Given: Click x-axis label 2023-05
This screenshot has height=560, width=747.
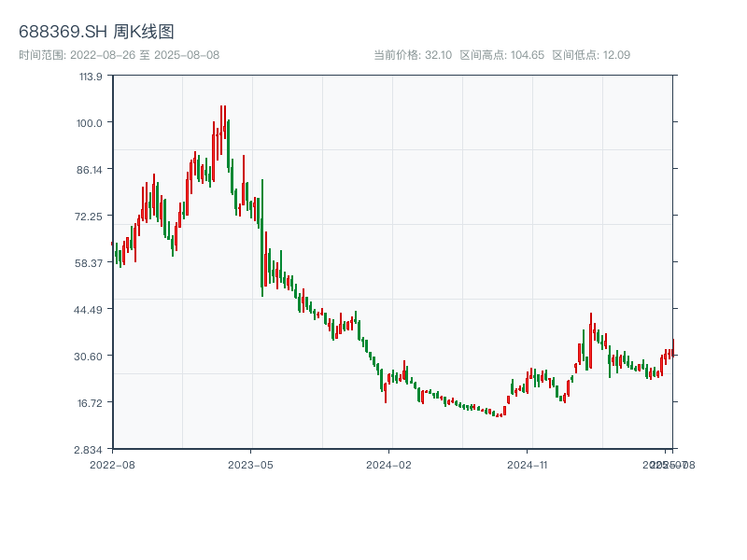Looking at the screenshot, I should pyautogui.click(x=250, y=465).
